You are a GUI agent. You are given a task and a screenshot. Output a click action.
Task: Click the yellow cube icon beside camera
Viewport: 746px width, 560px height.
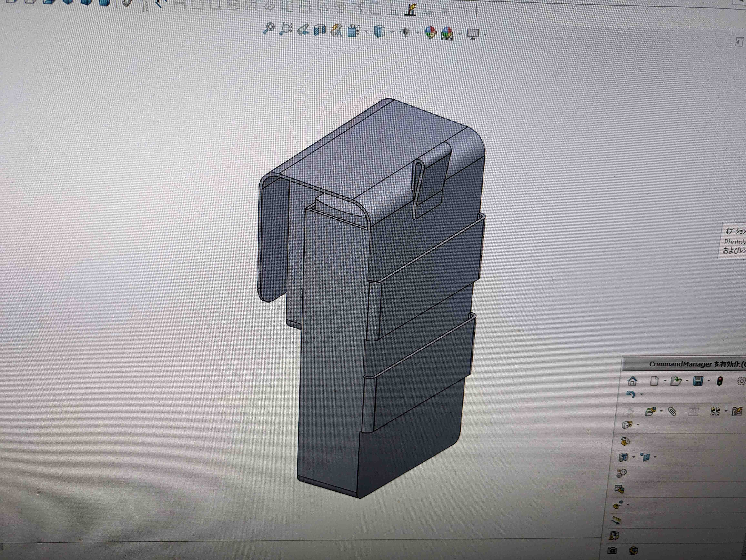tap(633, 550)
